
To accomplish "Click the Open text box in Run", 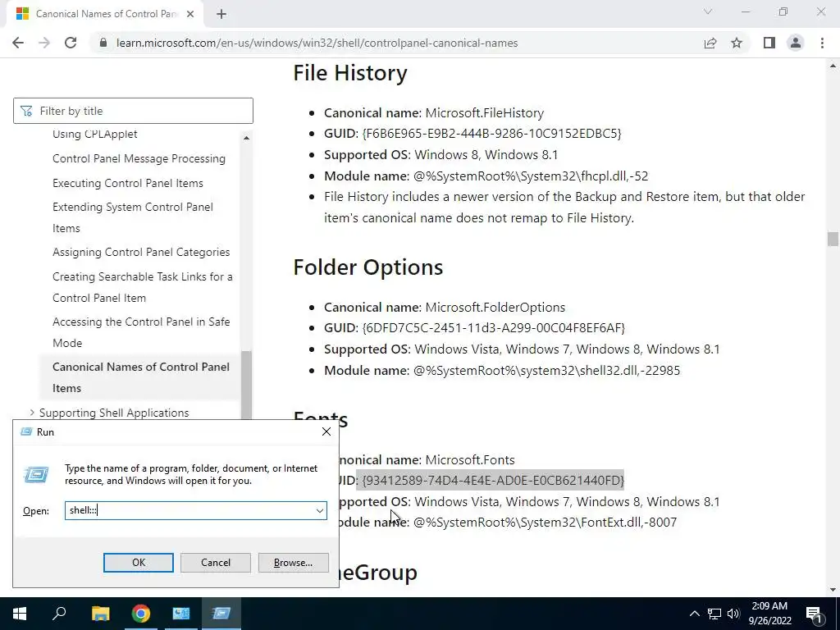I will pos(189,510).
